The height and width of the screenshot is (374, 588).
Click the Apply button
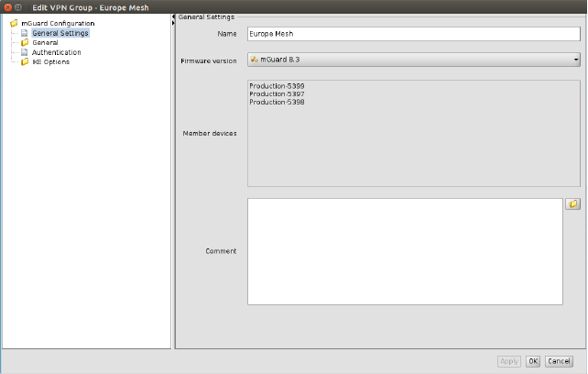509,361
